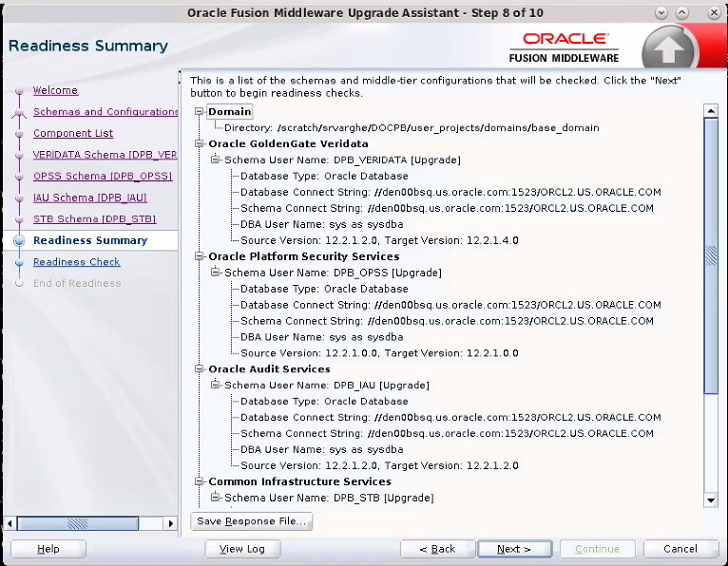Click the Welcome step bullet icon

19,90
